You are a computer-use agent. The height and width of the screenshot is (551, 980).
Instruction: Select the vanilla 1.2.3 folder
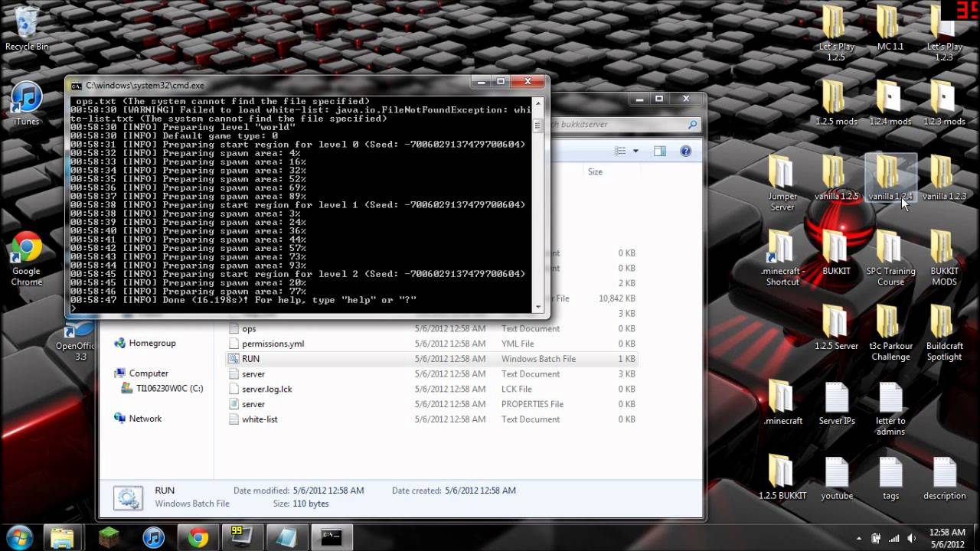(x=944, y=178)
